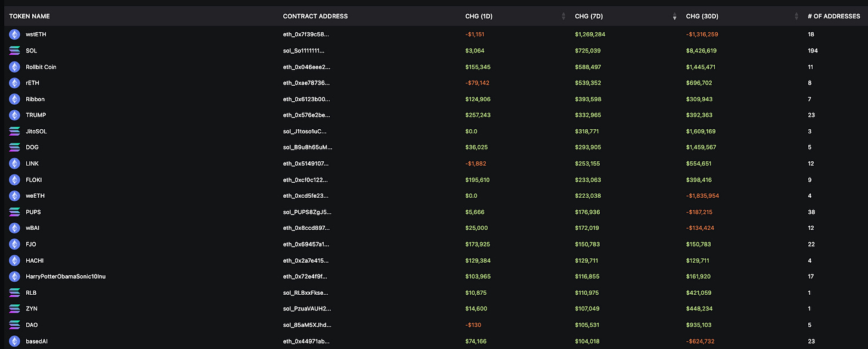Click contract address sol_RLBxxFkse...

[x=306, y=292]
